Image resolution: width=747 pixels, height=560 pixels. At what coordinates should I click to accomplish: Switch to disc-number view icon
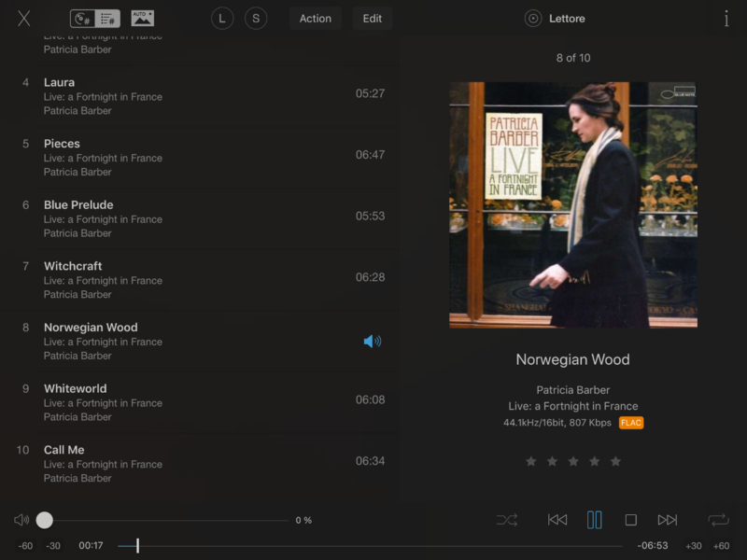click(x=83, y=18)
